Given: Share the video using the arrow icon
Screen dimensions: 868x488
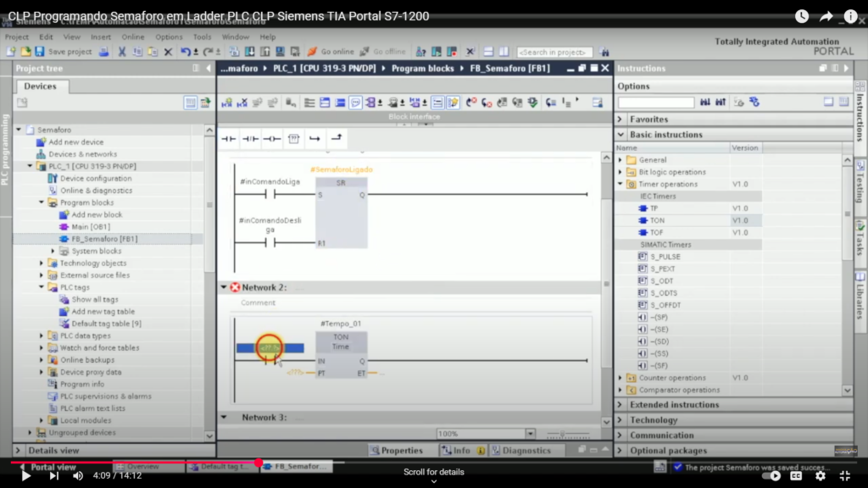Looking at the screenshot, I should [x=826, y=17].
